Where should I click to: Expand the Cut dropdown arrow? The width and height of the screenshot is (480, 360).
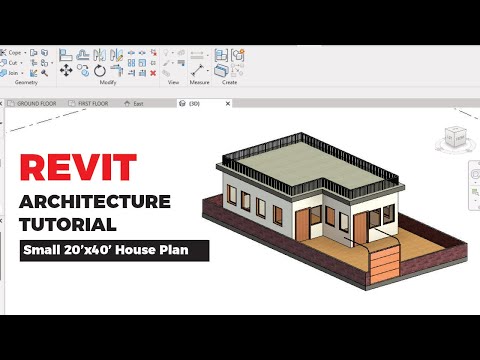coord(22,63)
